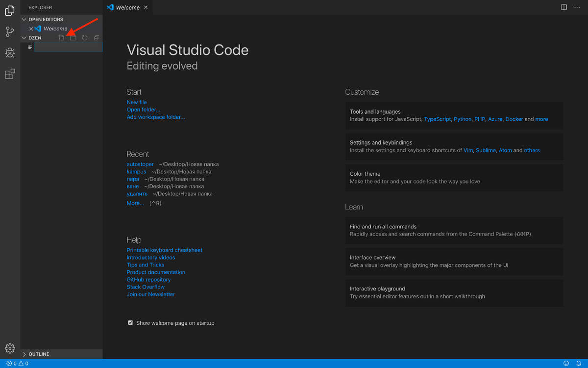Click the Tools and languages card title

(x=375, y=112)
